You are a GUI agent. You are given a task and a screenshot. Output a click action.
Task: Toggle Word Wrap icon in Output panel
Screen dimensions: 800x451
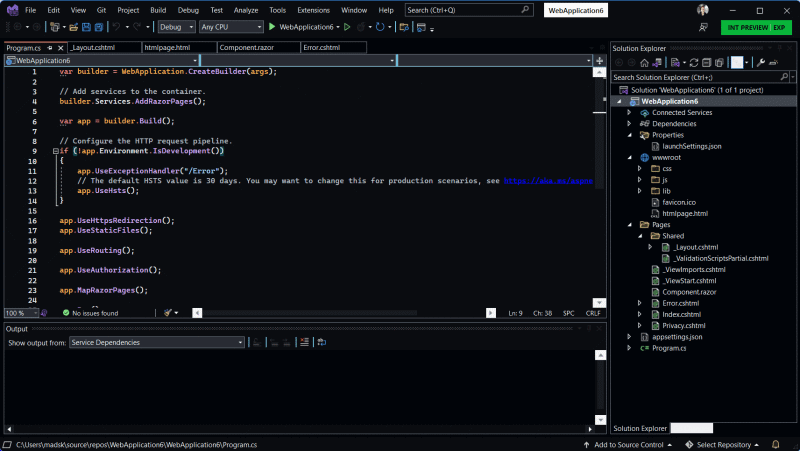click(321, 342)
